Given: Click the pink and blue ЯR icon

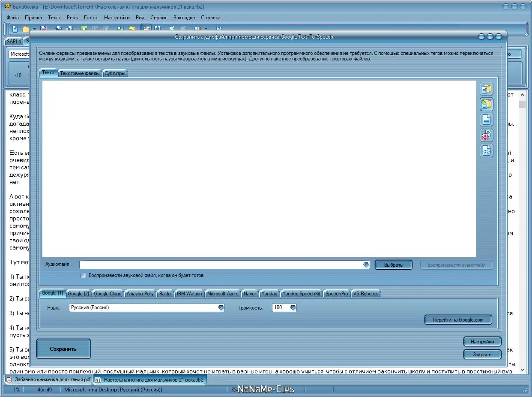Looking at the screenshot, I should 486,135.
